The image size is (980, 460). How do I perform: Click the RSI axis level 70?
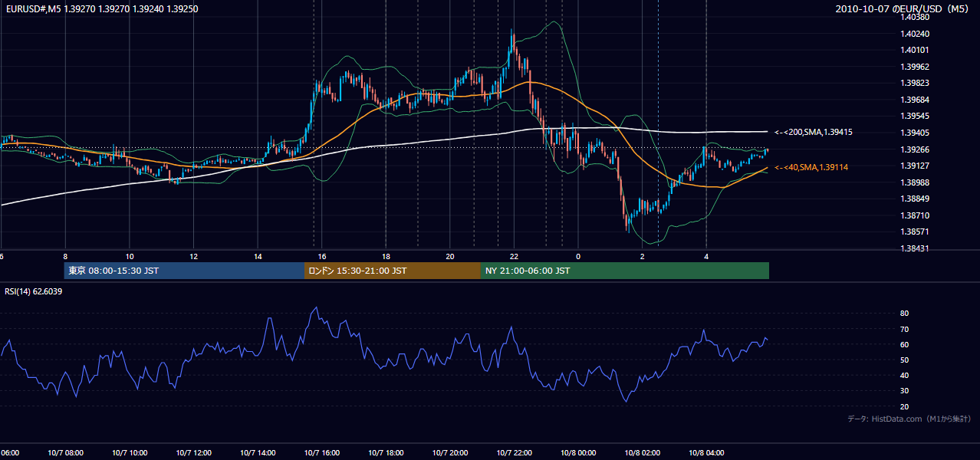click(904, 329)
